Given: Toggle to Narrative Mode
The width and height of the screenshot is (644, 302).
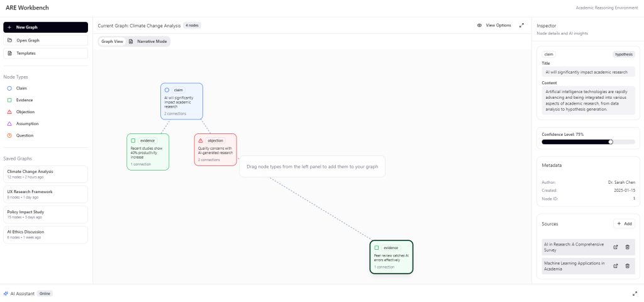Looking at the screenshot, I should [148, 41].
